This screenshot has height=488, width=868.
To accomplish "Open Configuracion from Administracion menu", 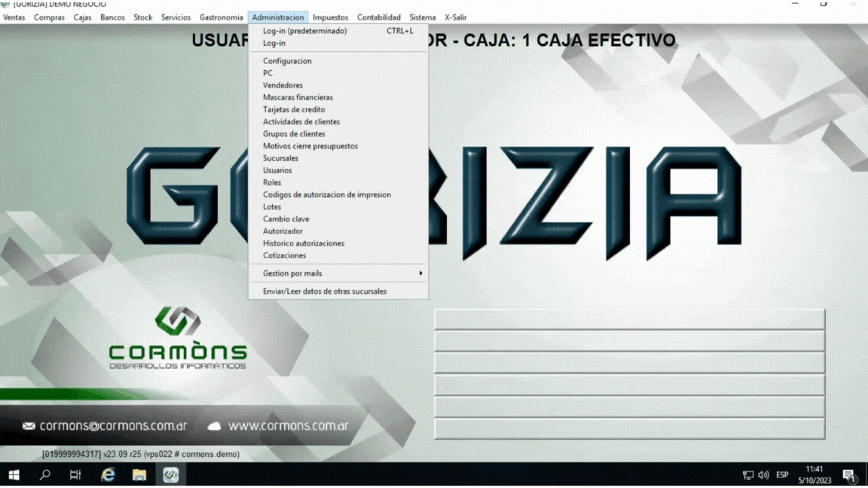I will click(x=338, y=61).
